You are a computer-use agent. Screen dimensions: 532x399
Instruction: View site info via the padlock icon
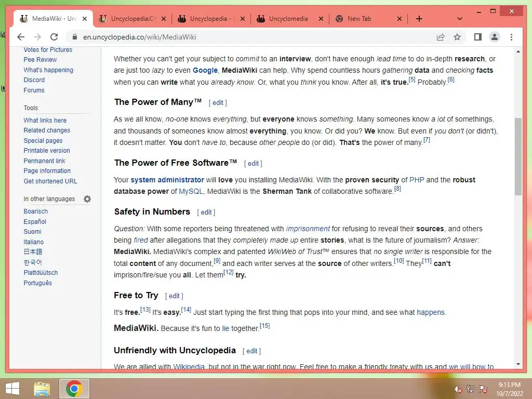[x=75, y=37]
